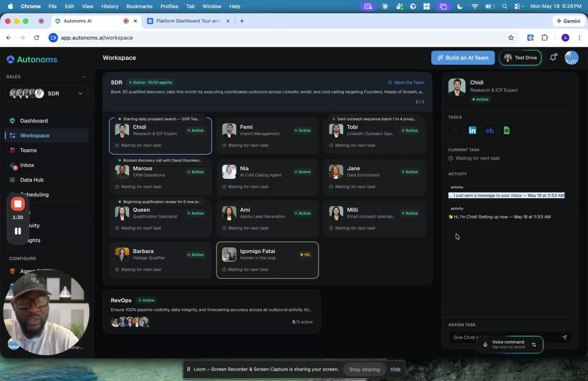The width and height of the screenshot is (588, 381).
Task: Open the History menu
Action: click(x=110, y=6)
